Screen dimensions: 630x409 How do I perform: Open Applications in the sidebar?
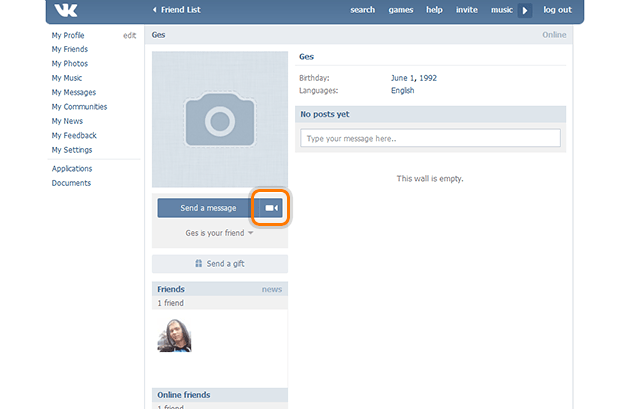pos(72,169)
